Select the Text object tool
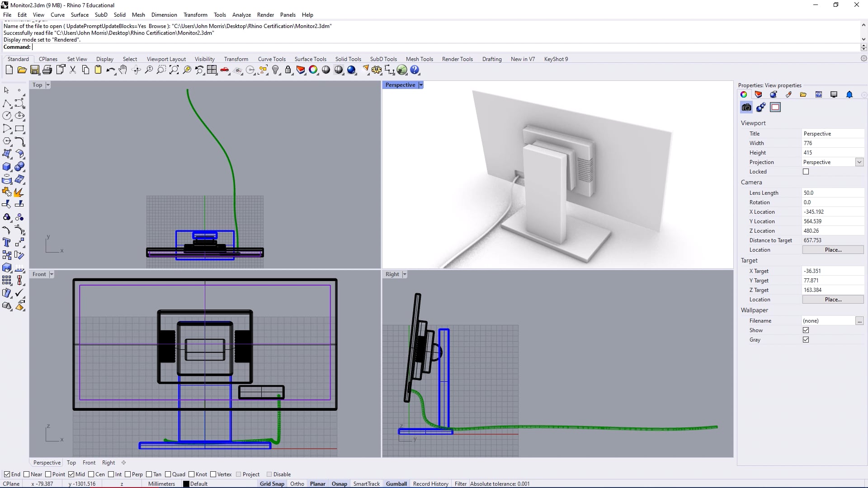The height and width of the screenshot is (488, 868). (7, 243)
